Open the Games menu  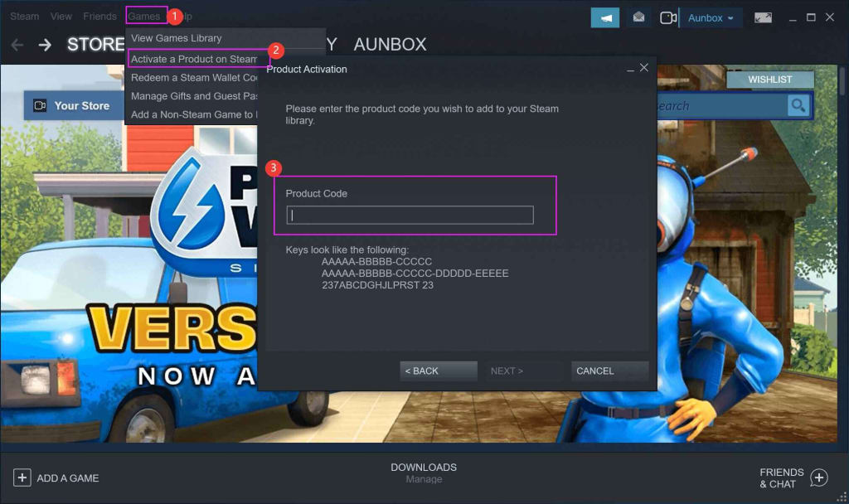144,17
